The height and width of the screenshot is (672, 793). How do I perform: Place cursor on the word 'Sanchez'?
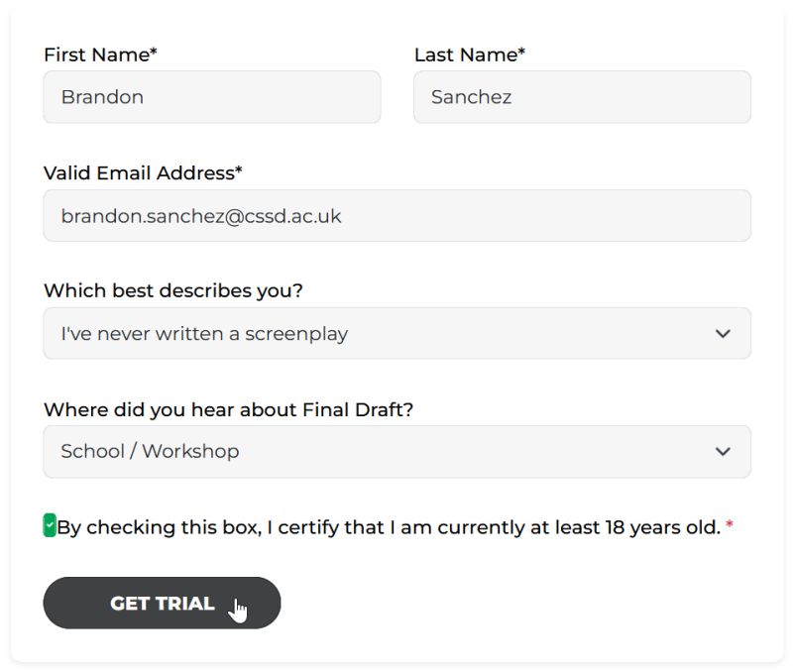click(x=472, y=96)
